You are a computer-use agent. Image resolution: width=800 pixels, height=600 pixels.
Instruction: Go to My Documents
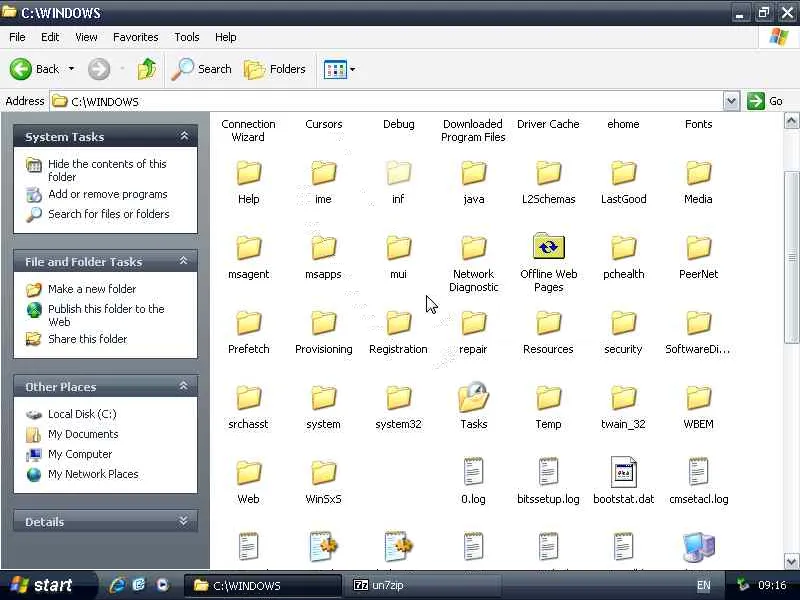coord(83,434)
